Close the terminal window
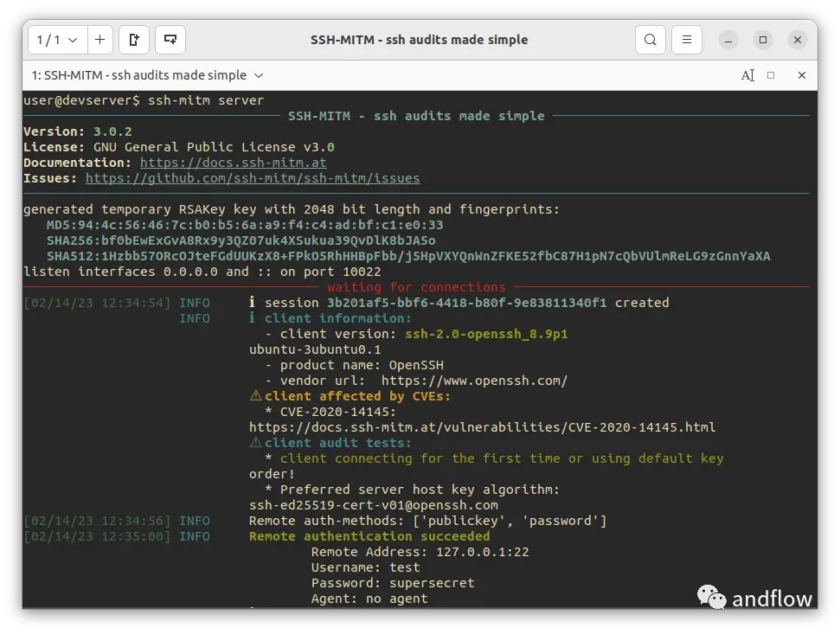Image resolution: width=840 pixels, height=634 pixels. (x=798, y=40)
